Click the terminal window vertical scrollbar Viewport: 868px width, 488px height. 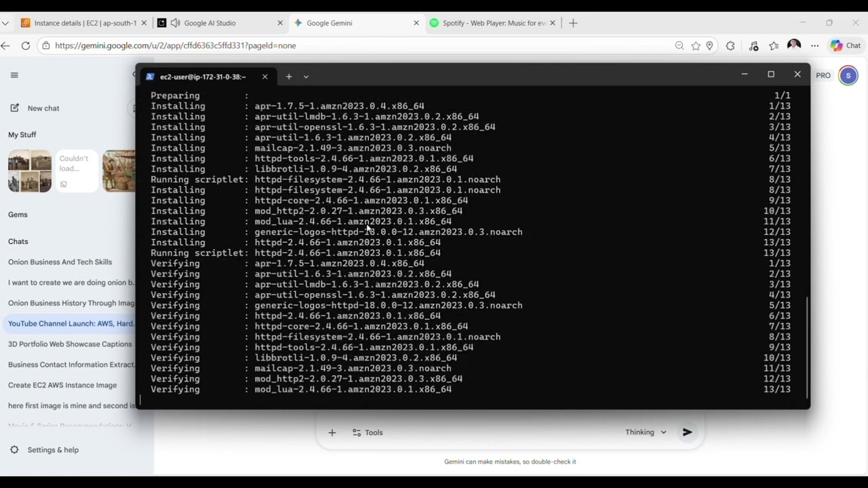807,347
